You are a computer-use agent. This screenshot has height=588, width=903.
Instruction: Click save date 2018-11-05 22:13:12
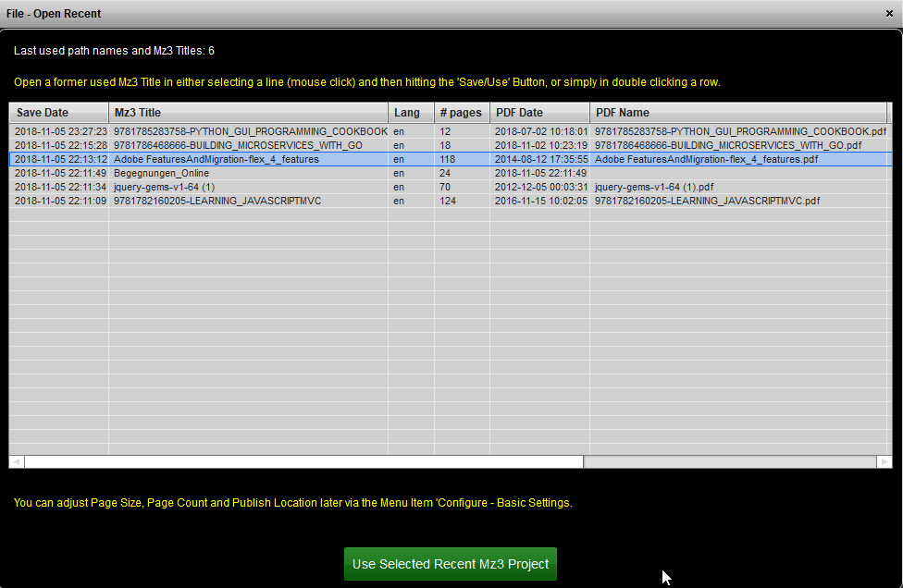(x=60, y=159)
